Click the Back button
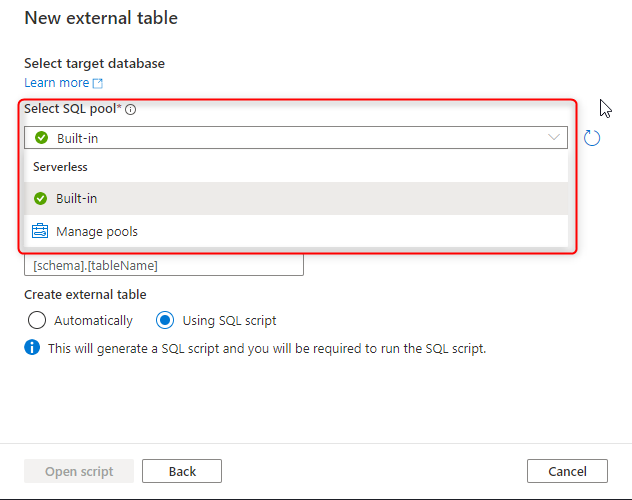 coord(182,471)
